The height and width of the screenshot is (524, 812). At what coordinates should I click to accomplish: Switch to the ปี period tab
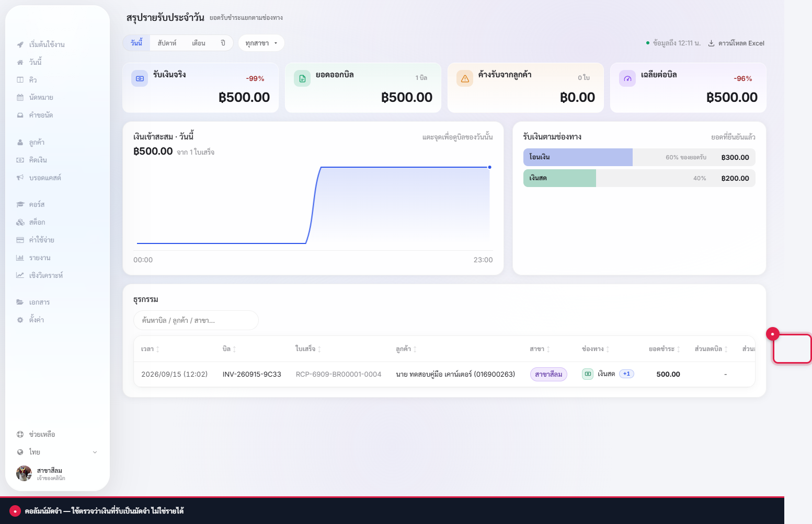[x=223, y=43]
